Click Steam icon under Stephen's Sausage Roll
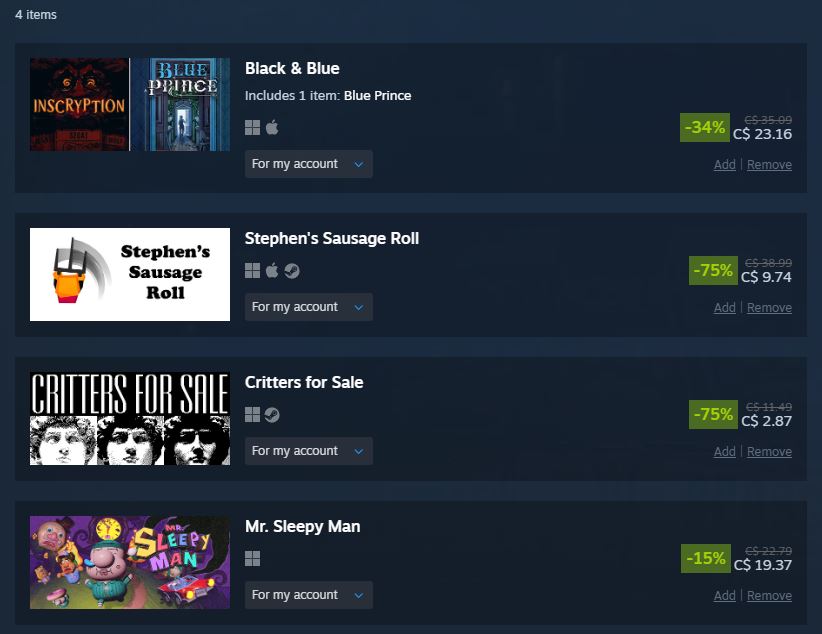The height and width of the screenshot is (634, 822). point(292,271)
